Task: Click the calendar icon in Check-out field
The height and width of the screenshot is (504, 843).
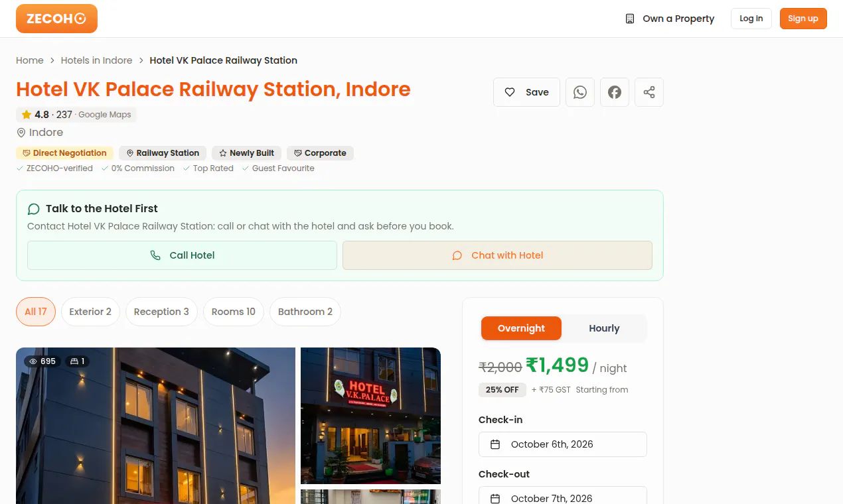Action: [495, 499]
